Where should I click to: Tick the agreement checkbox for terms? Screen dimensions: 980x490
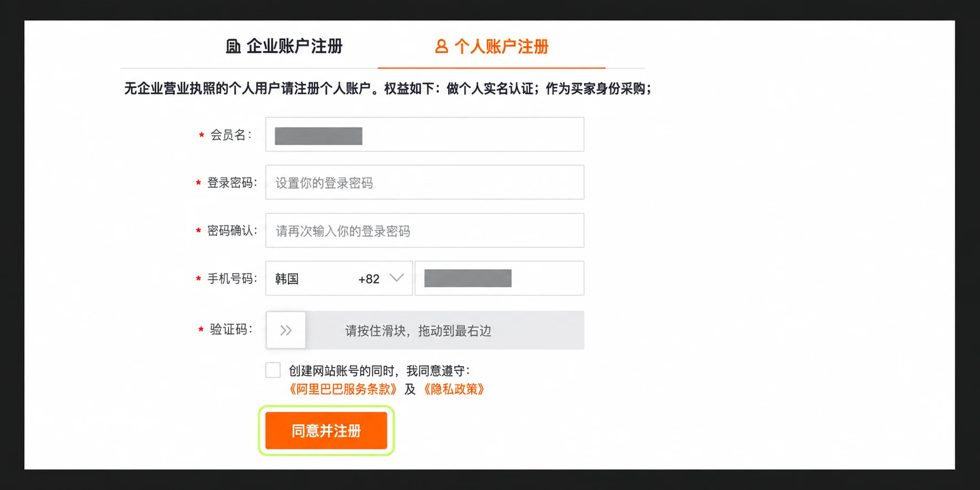point(273,370)
